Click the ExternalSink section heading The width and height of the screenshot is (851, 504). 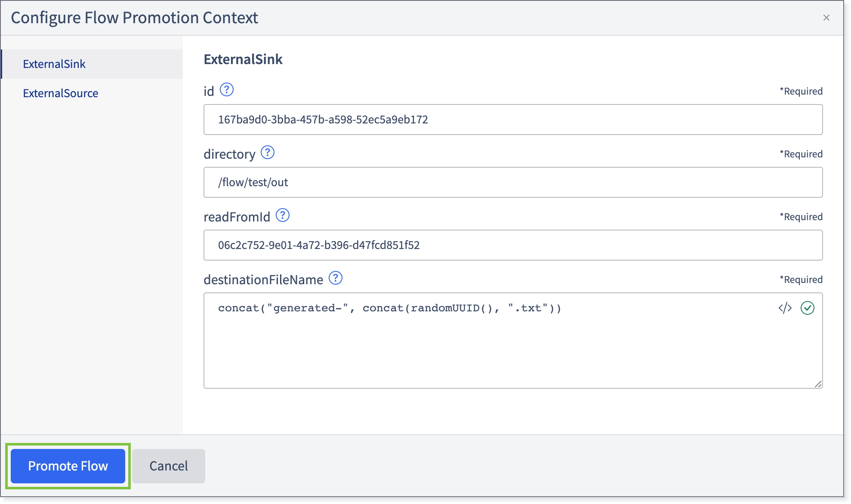pyautogui.click(x=243, y=59)
